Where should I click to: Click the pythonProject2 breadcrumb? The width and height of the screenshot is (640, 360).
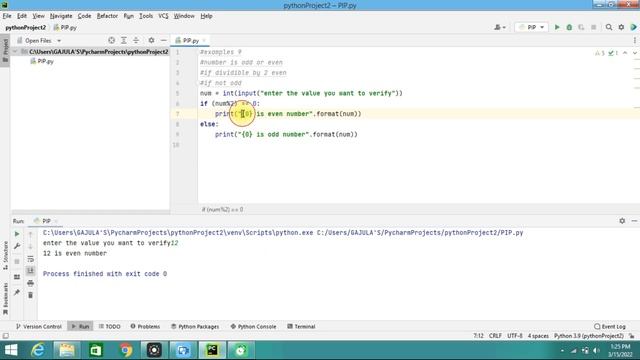pos(25,27)
